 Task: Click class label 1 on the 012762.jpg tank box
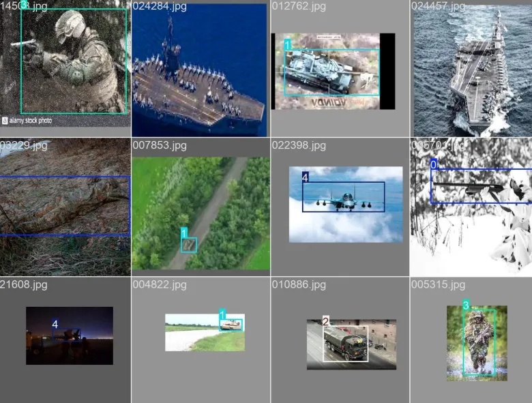point(287,44)
